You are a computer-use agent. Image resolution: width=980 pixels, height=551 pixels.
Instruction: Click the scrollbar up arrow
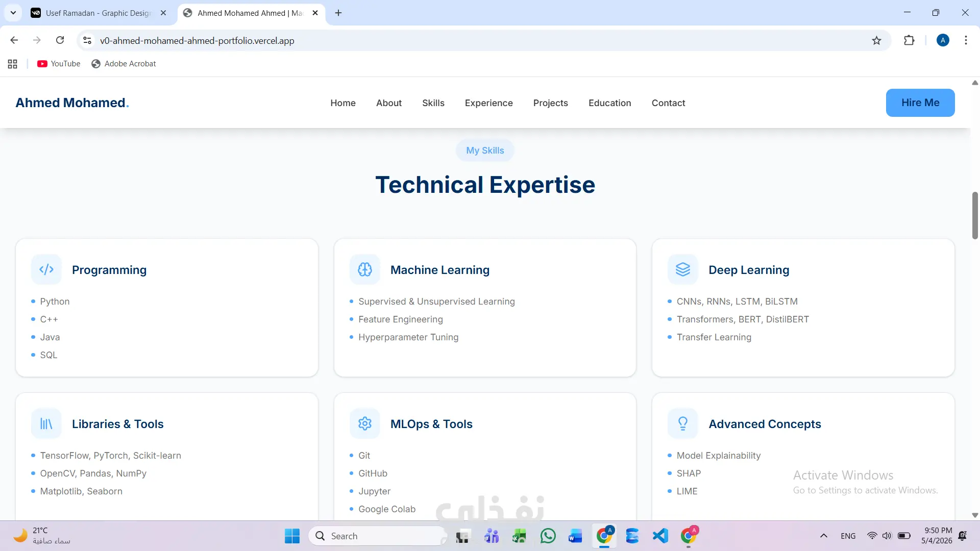point(975,83)
